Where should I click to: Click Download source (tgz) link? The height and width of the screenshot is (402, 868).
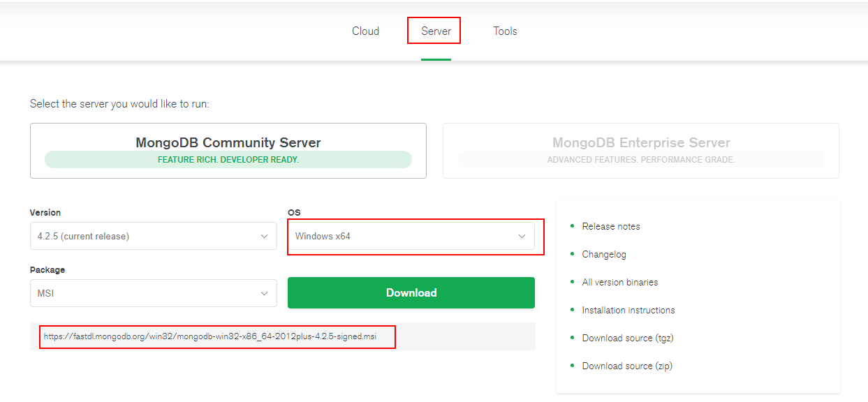(628, 338)
